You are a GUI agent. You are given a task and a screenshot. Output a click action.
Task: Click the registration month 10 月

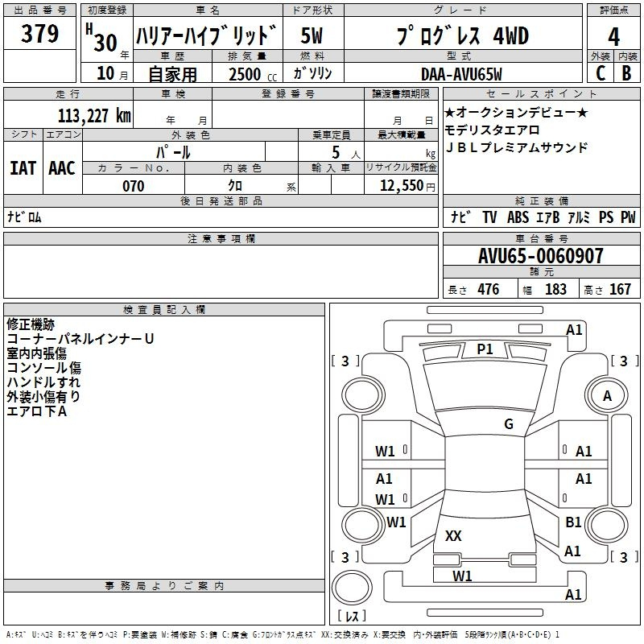click(112, 73)
